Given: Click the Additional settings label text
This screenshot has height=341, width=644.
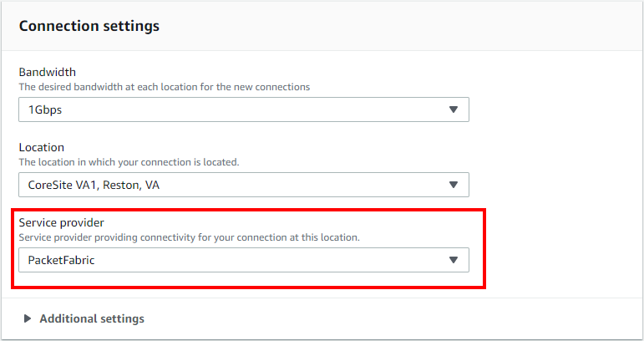Looking at the screenshot, I should tap(92, 318).
